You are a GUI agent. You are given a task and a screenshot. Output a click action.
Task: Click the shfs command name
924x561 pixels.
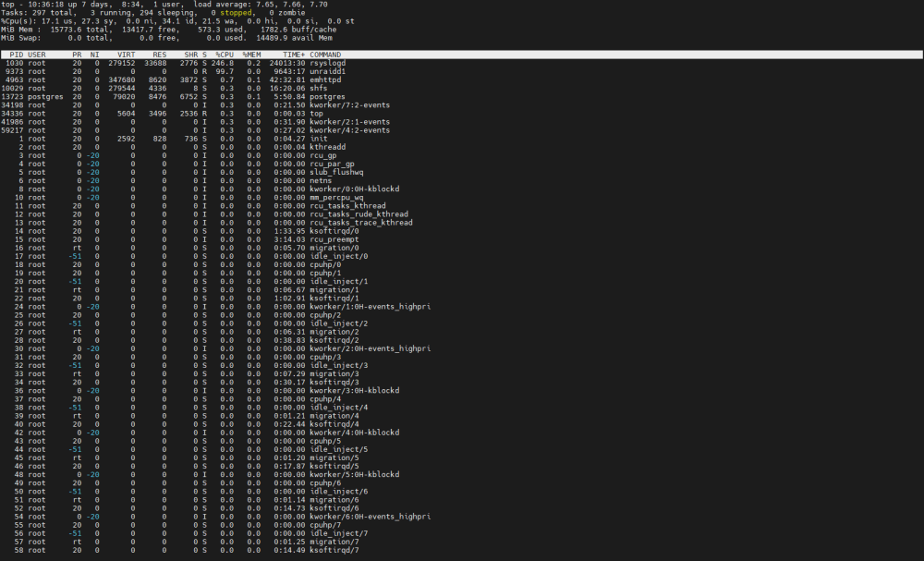coord(318,89)
